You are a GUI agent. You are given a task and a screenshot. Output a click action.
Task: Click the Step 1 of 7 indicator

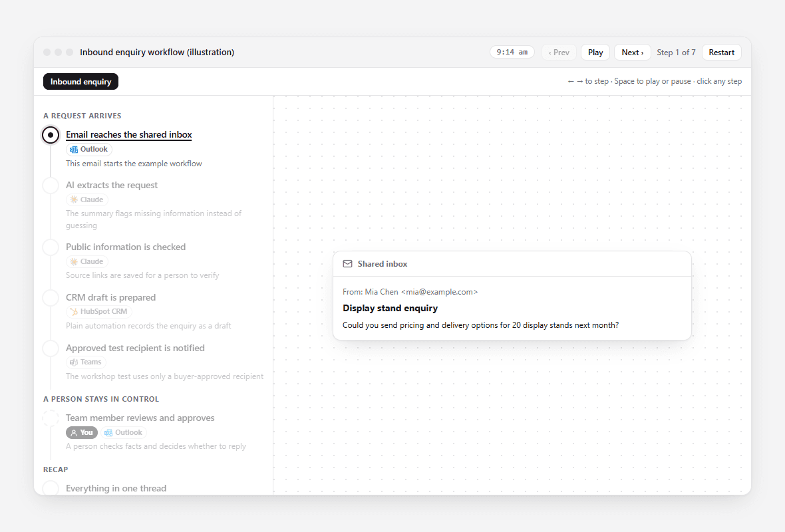676,53
